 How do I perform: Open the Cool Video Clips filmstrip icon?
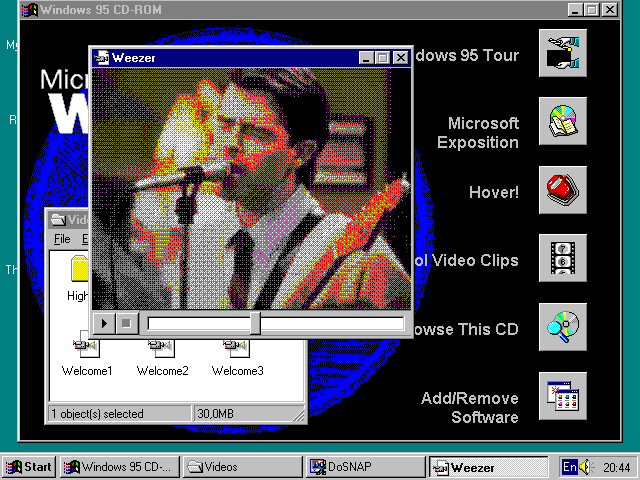[562, 258]
